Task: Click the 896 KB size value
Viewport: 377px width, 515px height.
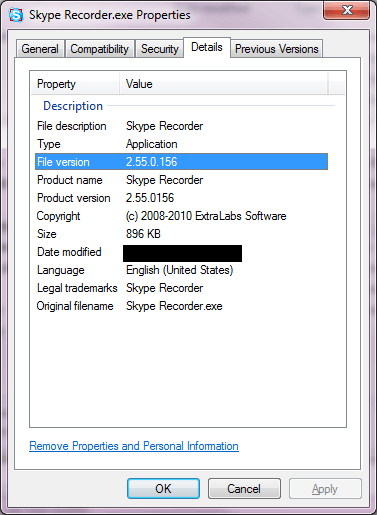Action: (143, 234)
